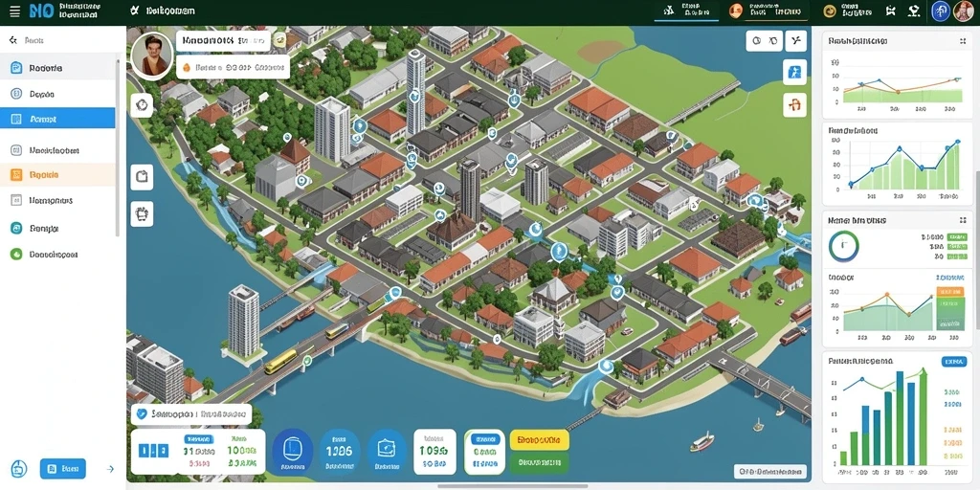The width and height of the screenshot is (980, 490).
Task: Click the blue circular button in the top bar
Action: click(941, 11)
